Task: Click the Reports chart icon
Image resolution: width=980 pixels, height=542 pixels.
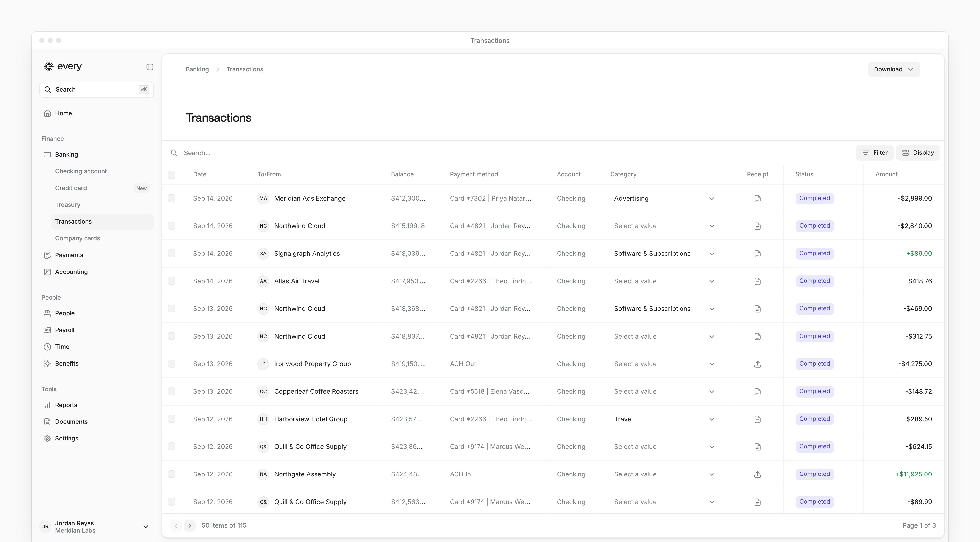Action: click(47, 405)
